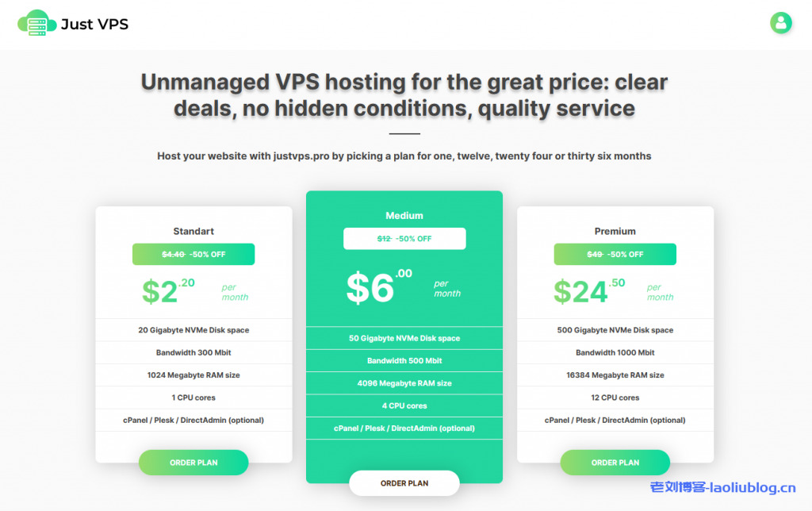
Task: Click the main unmanaged VPS hosting headline
Action: (x=404, y=94)
